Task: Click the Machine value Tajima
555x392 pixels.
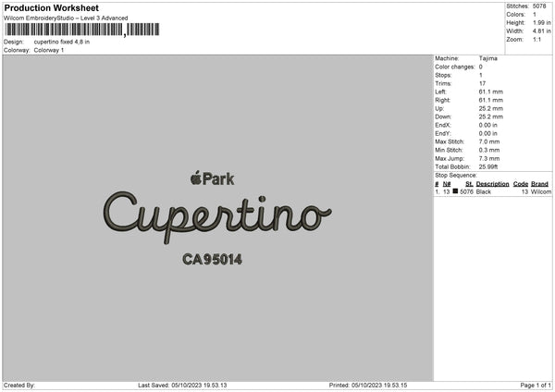Action: 488,58
